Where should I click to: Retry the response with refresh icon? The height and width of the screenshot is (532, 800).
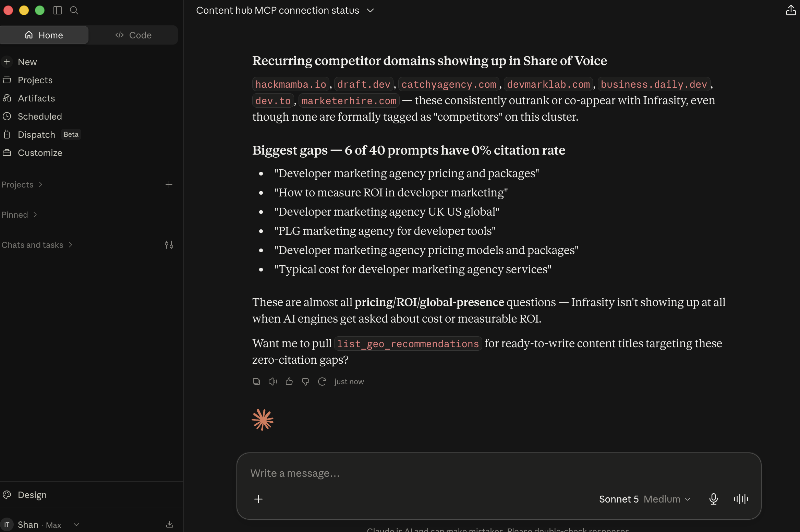tap(322, 381)
